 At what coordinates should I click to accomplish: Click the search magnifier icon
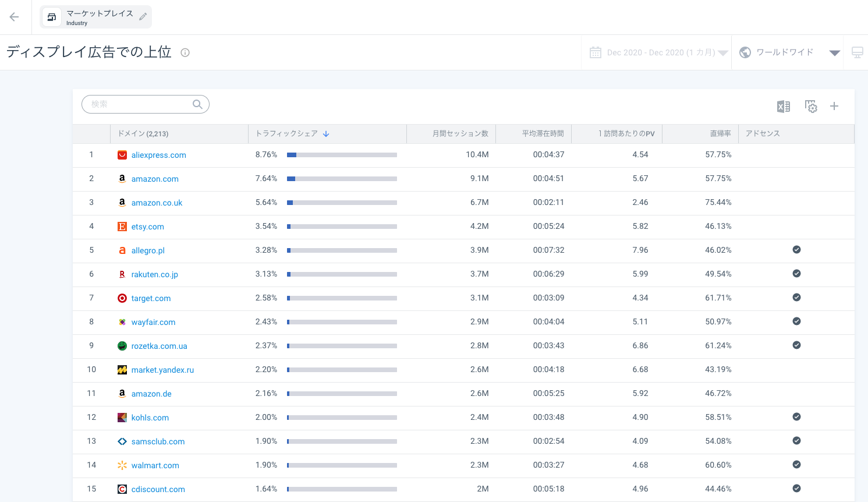(198, 104)
